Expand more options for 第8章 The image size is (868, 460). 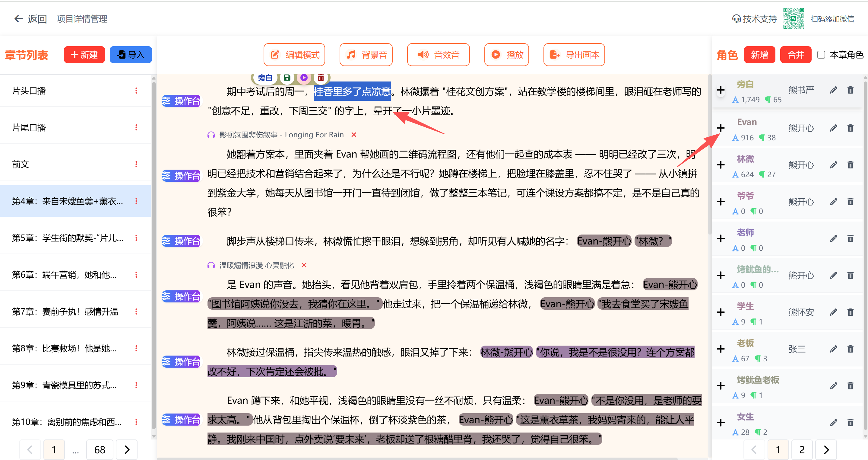click(x=136, y=348)
